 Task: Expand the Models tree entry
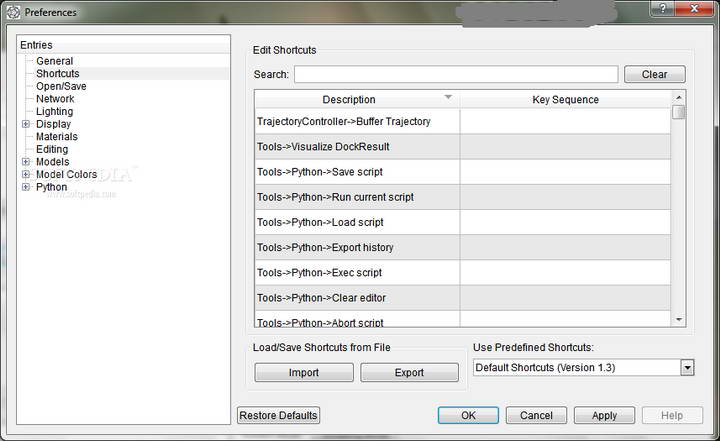point(26,162)
